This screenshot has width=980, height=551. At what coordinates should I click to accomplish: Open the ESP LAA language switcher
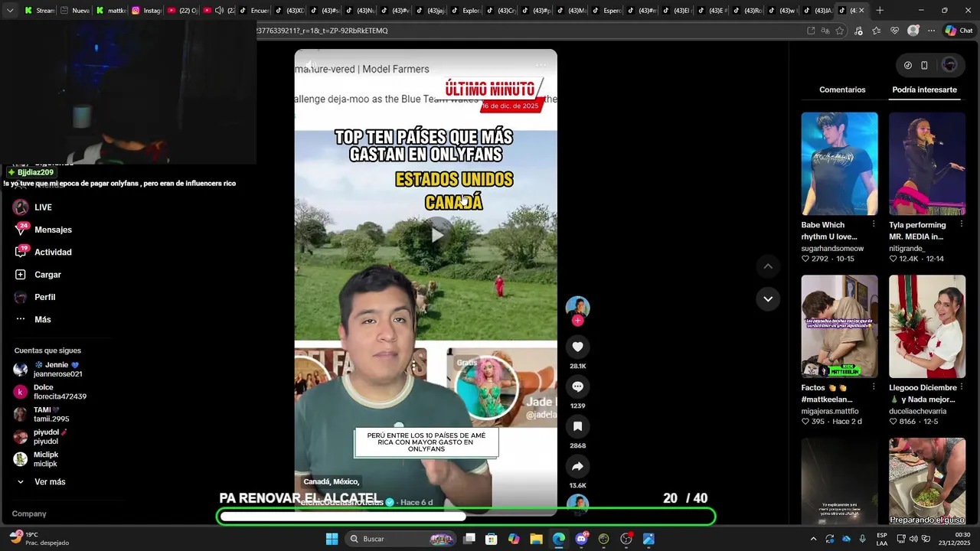[882, 539]
